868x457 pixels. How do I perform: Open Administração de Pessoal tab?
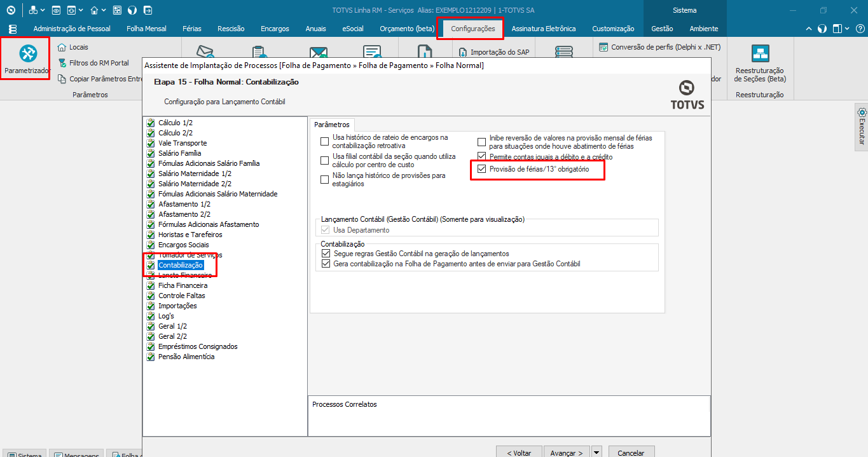click(72, 29)
